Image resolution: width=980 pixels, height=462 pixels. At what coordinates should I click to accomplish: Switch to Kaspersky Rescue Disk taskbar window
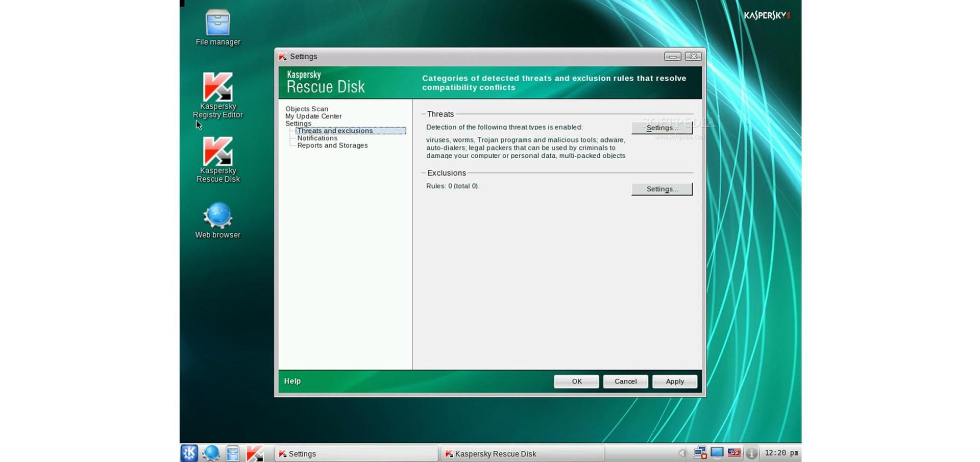(523, 453)
